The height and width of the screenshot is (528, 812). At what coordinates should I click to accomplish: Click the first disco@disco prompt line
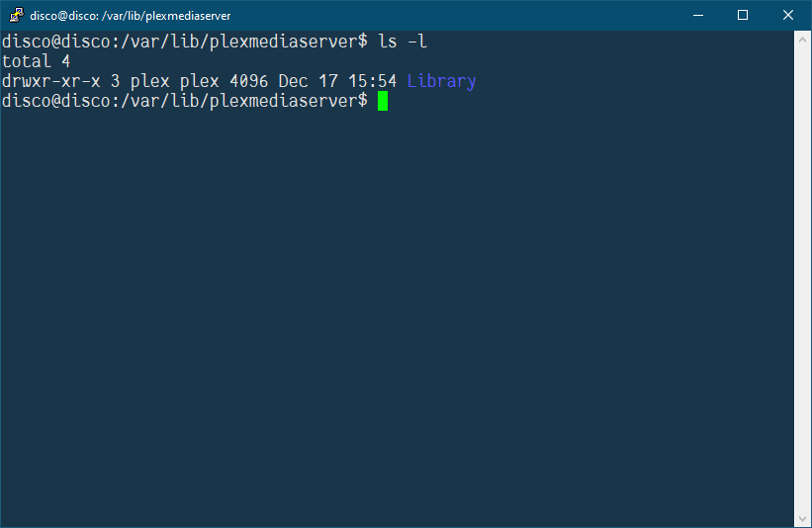(x=215, y=42)
